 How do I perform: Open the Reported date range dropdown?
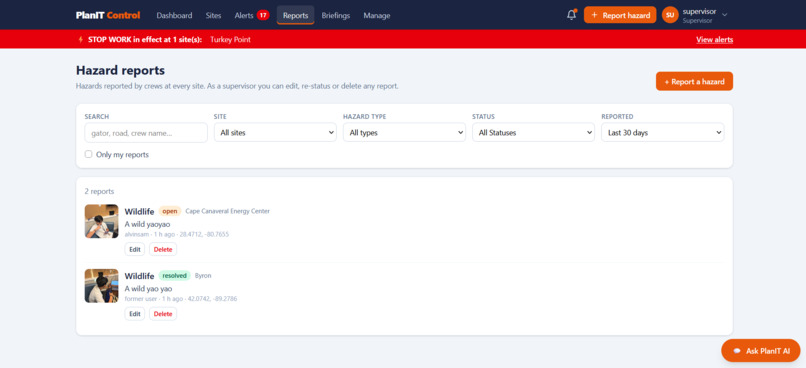click(x=663, y=133)
